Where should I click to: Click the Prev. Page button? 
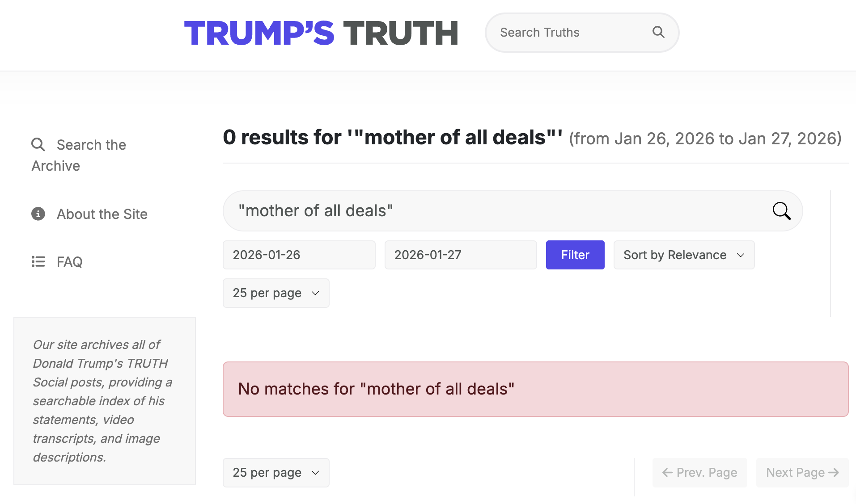[x=699, y=473]
